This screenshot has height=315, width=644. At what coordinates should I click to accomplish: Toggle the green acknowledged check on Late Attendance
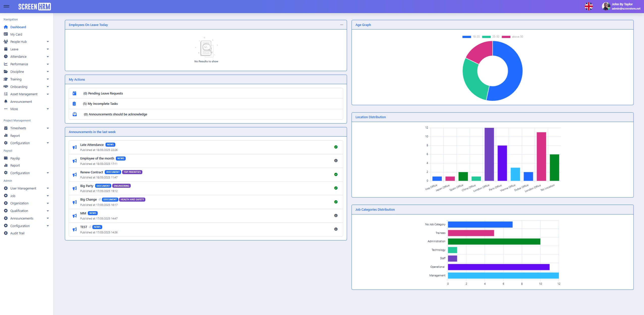tap(336, 147)
